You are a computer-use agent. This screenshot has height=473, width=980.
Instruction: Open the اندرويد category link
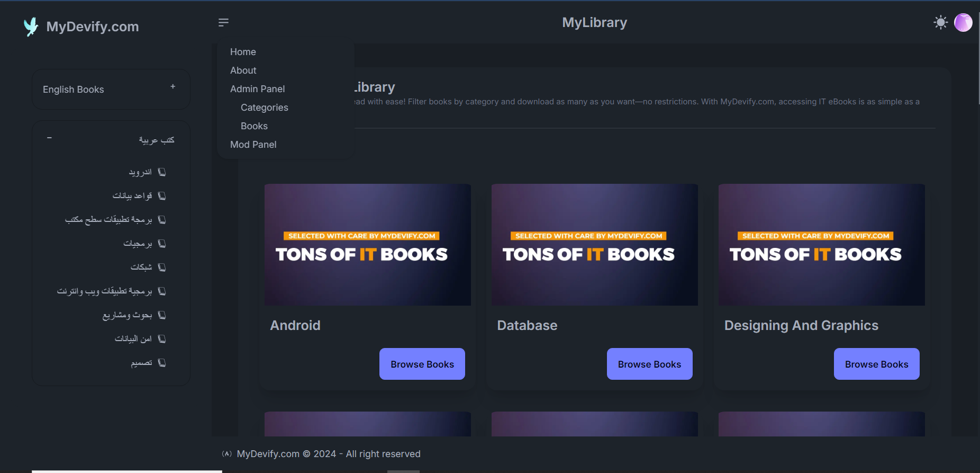pyautogui.click(x=140, y=172)
